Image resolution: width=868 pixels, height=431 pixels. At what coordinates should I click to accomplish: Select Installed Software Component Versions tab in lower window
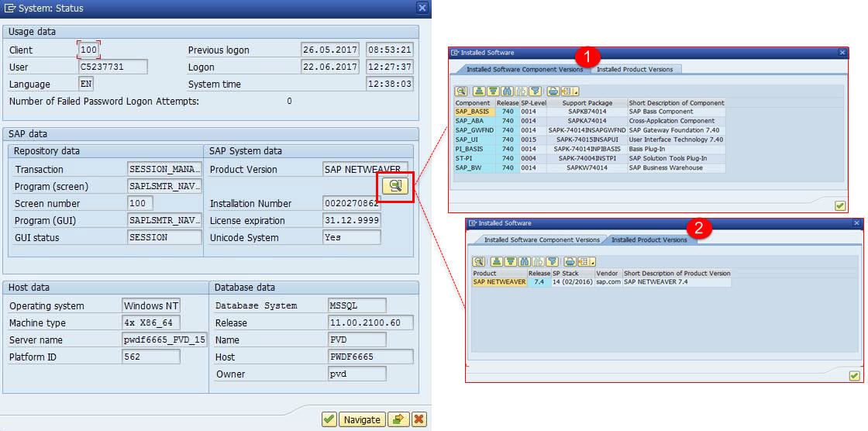click(x=542, y=240)
